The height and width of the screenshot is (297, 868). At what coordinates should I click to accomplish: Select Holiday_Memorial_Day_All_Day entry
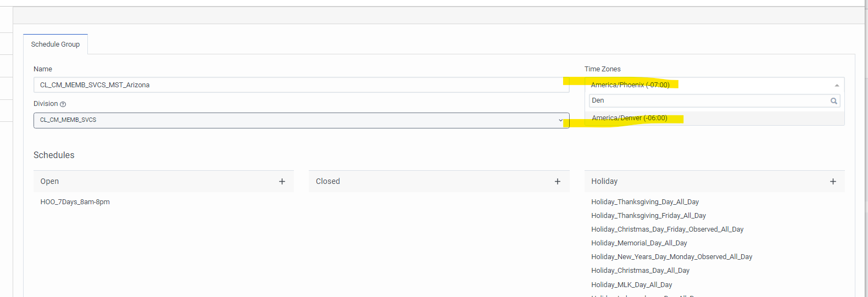point(639,243)
